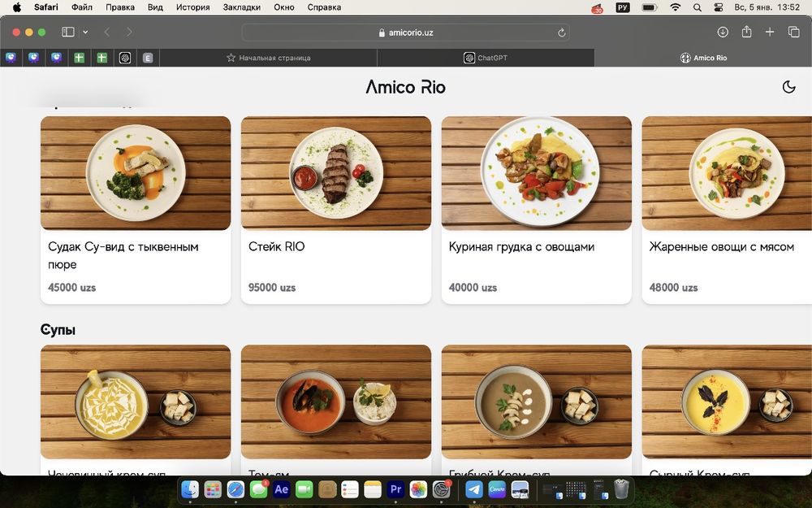
Task: Click the 48000 uzs price
Action: coord(673,288)
